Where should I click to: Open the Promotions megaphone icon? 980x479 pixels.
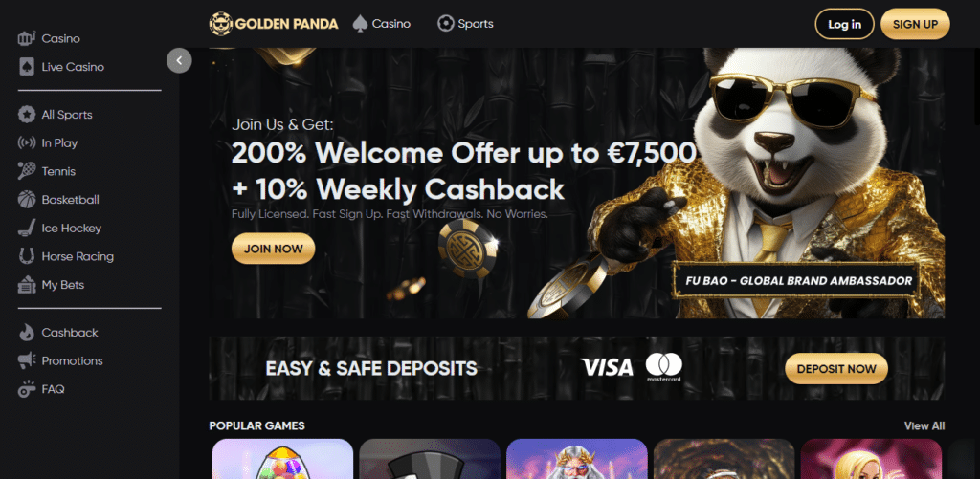pyautogui.click(x=26, y=361)
